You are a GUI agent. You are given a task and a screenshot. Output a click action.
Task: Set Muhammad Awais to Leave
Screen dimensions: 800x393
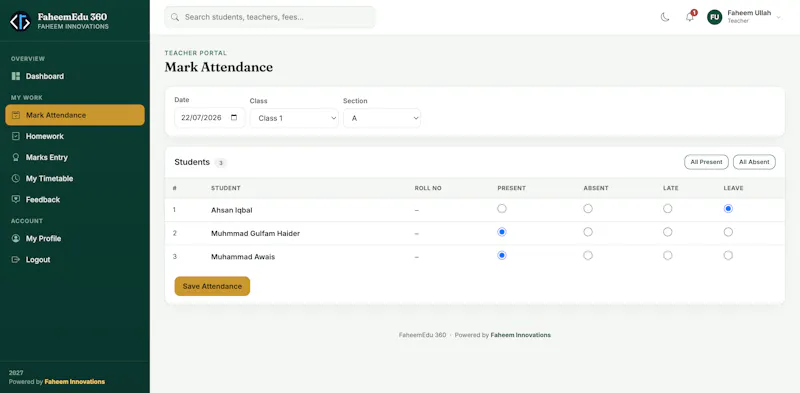coord(728,256)
